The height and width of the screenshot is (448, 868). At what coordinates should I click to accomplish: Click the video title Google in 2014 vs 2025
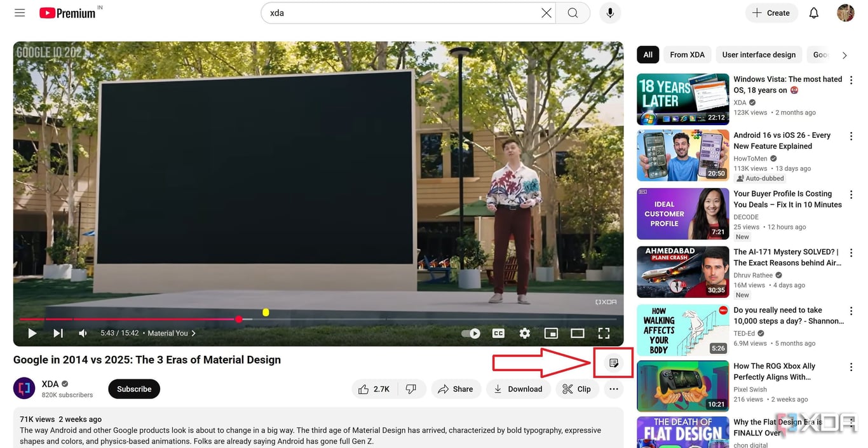[147, 360]
